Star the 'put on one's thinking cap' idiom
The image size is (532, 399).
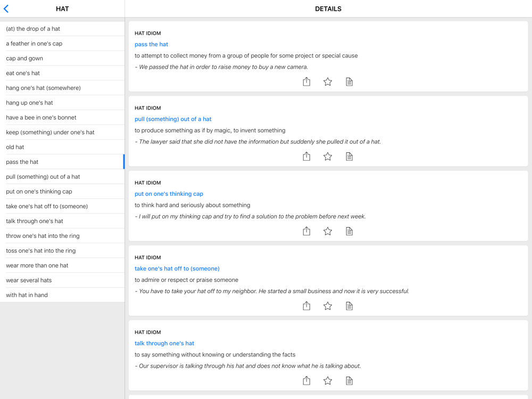click(x=327, y=231)
